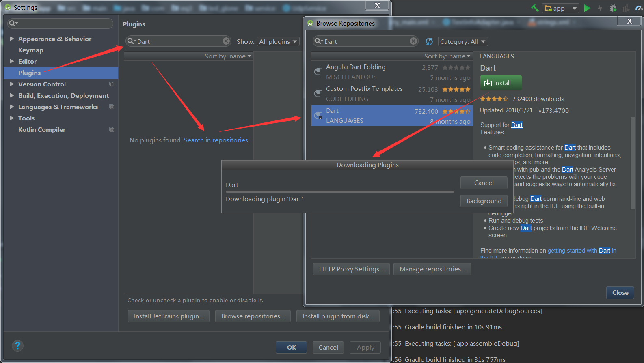Expand the Editor settings node
The height and width of the screenshot is (363, 644).
(x=12, y=61)
